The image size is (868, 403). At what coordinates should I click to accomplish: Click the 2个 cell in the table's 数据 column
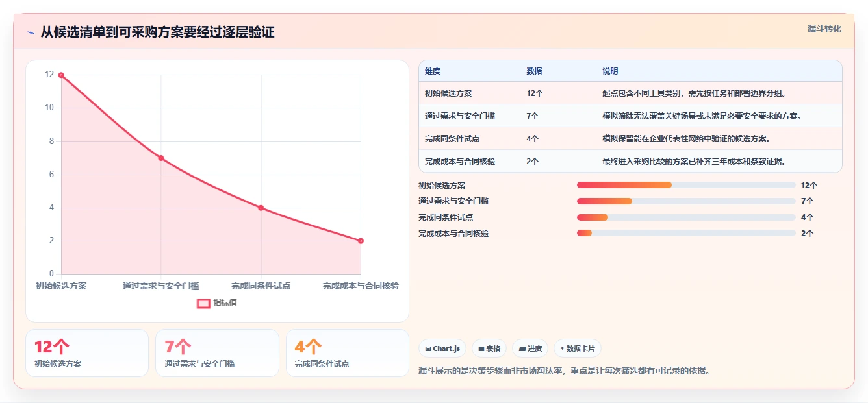(x=533, y=162)
